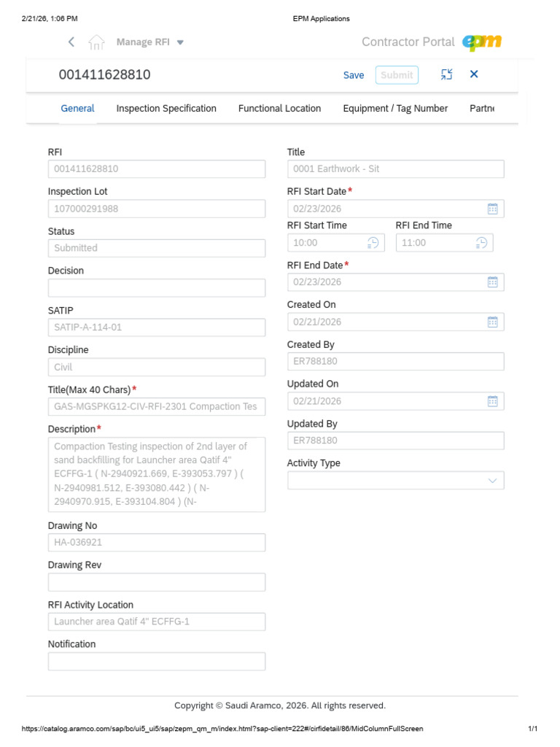Click the EPM Applications page header

[x=321, y=18]
